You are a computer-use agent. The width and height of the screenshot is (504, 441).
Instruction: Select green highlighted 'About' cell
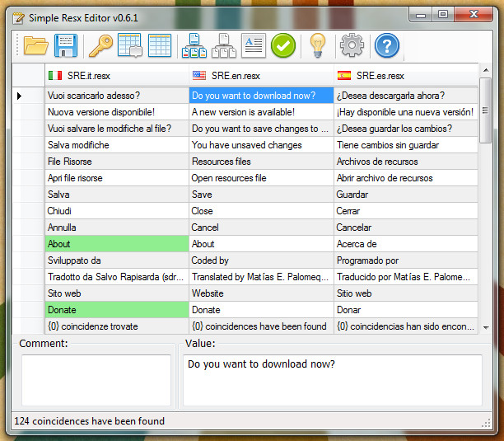(117, 244)
